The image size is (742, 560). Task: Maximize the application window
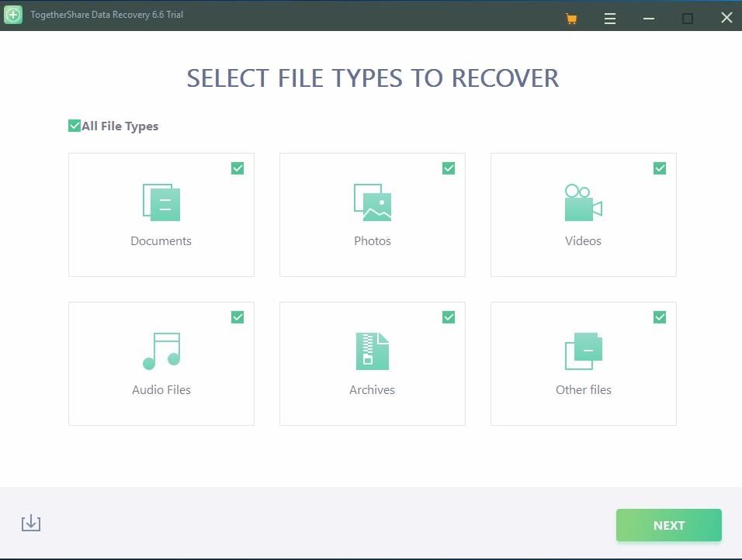click(x=688, y=19)
